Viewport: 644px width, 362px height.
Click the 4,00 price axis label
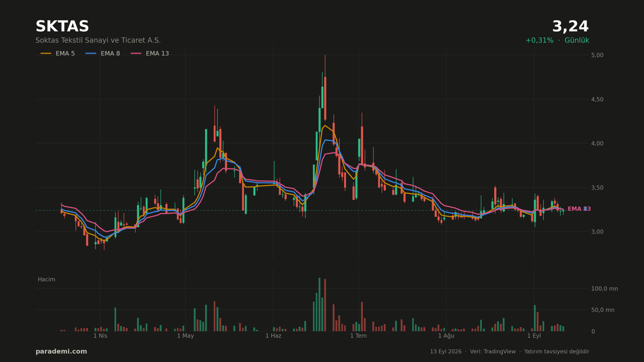click(x=597, y=144)
